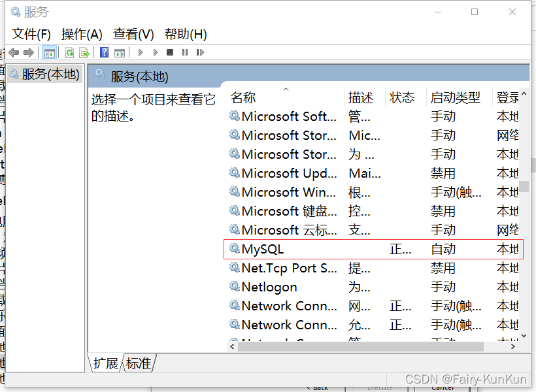Maximize the 服务 window
Viewport: 536px width, 392px height.
475,12
